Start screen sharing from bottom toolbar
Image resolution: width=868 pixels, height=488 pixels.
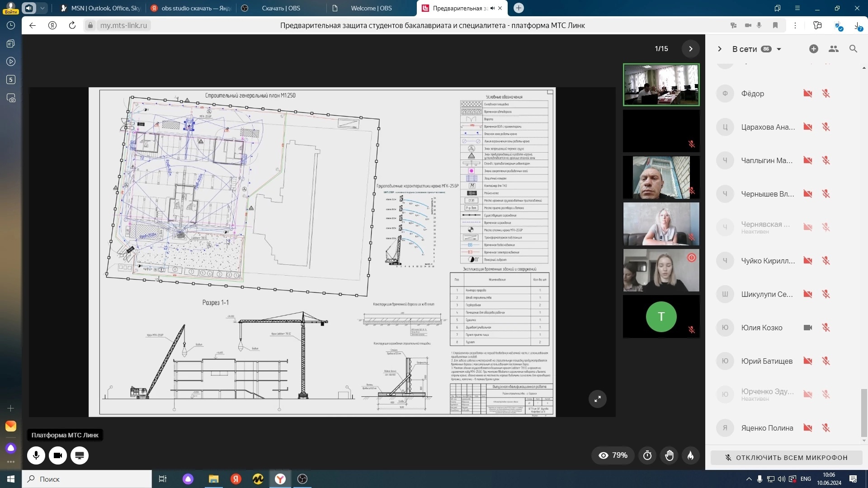tap(80, 455)
